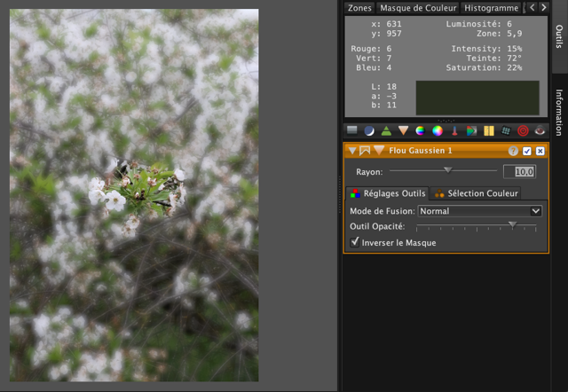Pick the red bullseye target tool
Viewport: 568px width, 392px height.
(523, 131)
